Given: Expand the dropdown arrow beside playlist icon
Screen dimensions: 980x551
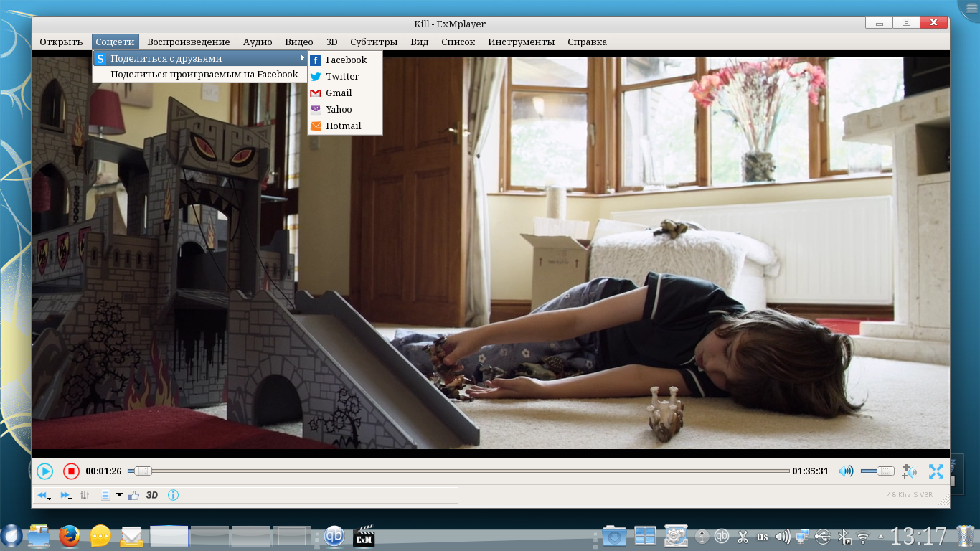Looking at the screenshot, I should [119, 495].
